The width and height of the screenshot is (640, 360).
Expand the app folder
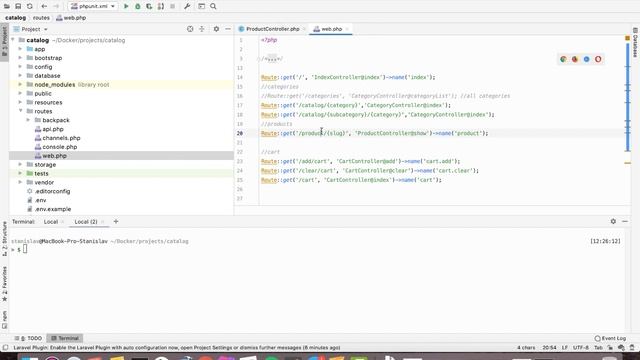point(20,49)
